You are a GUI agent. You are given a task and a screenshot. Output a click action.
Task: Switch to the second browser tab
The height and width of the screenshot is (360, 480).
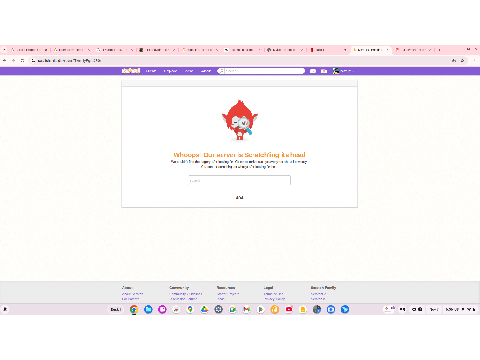click(x=72, y=50)
